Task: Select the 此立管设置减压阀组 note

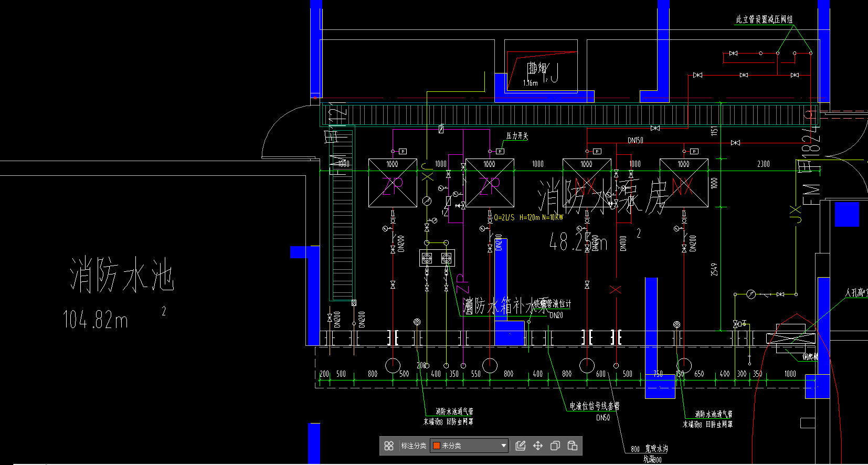Action: coord(764,19)
